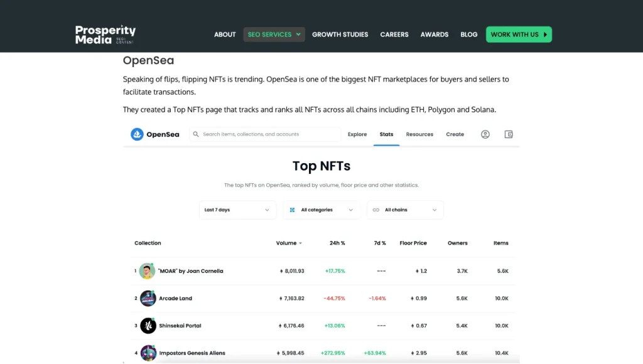Open the Careers menu item

(x=394, y=35)
